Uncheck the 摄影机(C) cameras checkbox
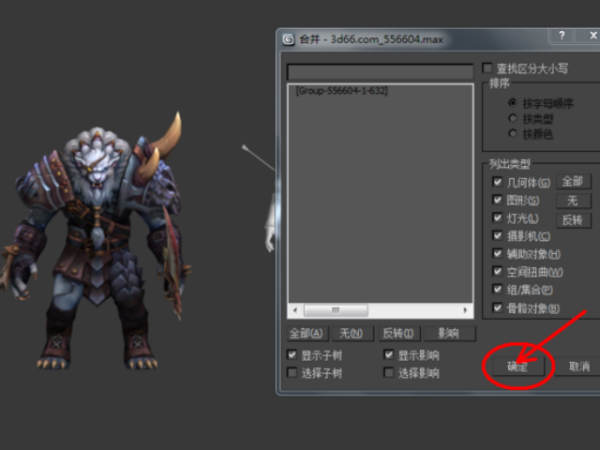Image resolution: width=600 pixels, height=450 pixels. pyautogui.click(x=497, y=235)
